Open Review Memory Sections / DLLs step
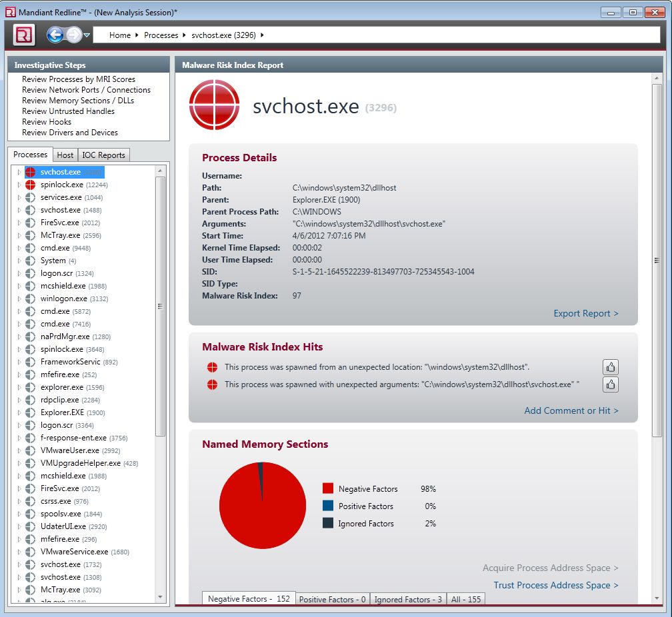This screenshot has height=617, width=672. 78,101
